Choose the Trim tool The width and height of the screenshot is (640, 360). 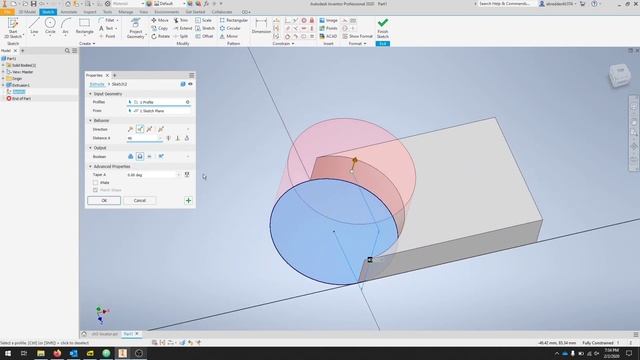(181, 20)
